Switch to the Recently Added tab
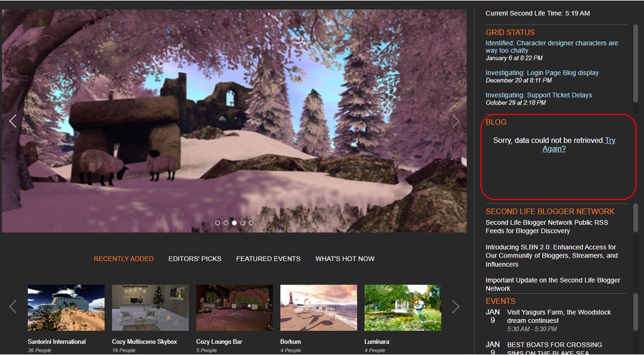This screenshot has width=644, height=355. [124, 259]
